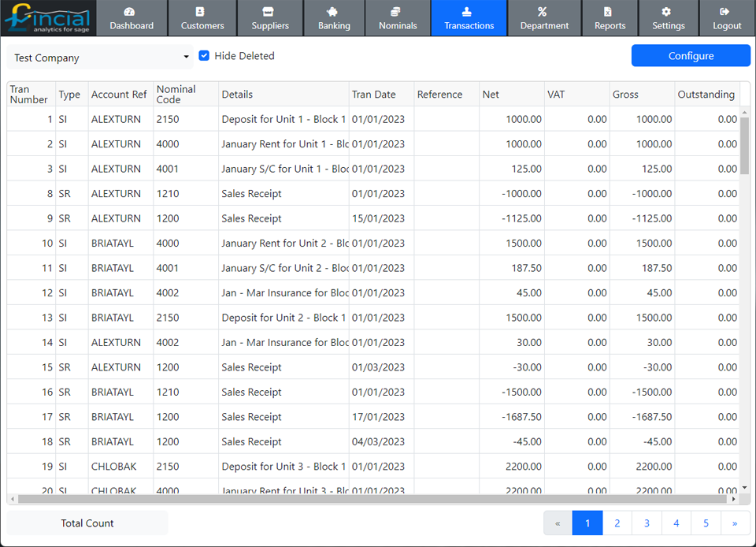Image resolution: width=756 pixels, height=547 pixels.
Task: Click the Configure button
Action: coord(691,56)
